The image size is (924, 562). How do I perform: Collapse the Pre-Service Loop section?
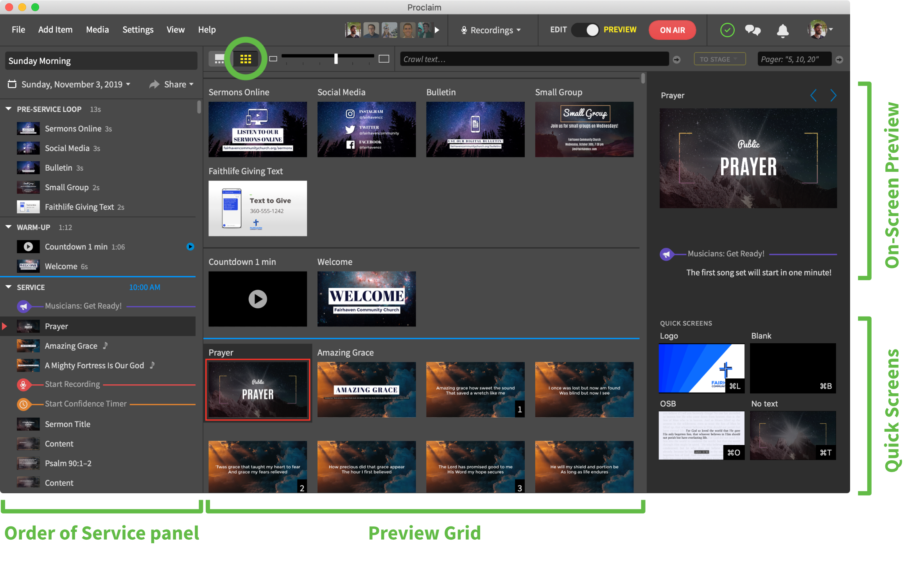point(9,109)
